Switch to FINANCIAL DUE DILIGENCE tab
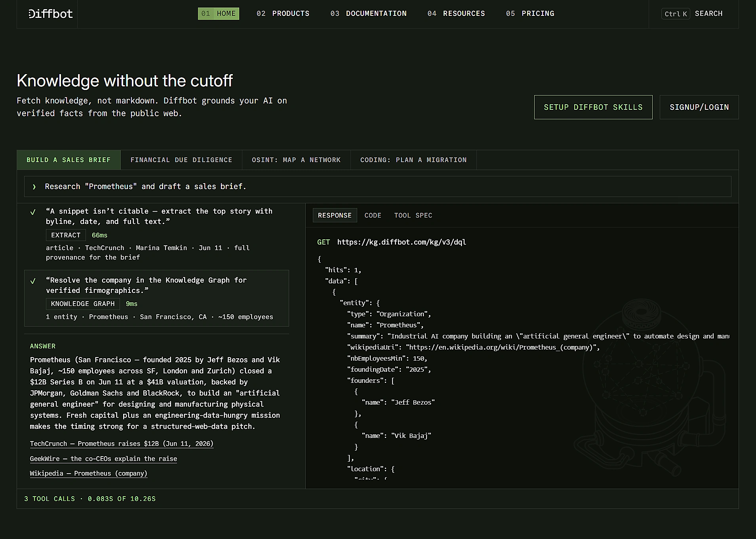 pyautogui.click(x=181, y=160)
